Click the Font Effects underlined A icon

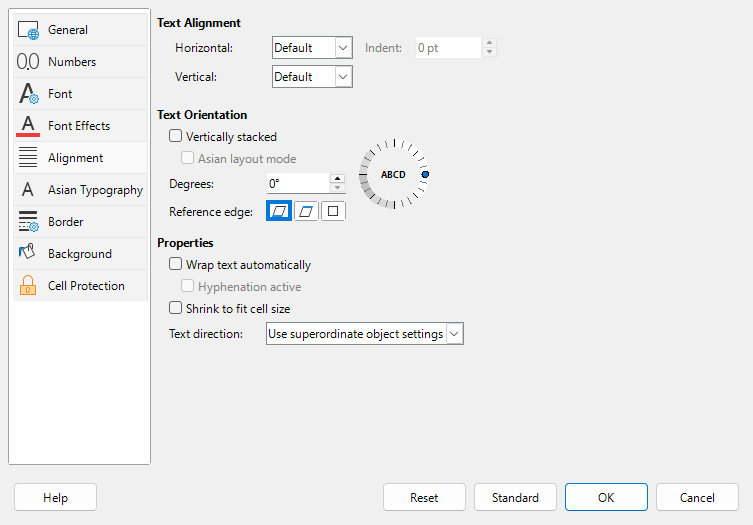(28, 126)
